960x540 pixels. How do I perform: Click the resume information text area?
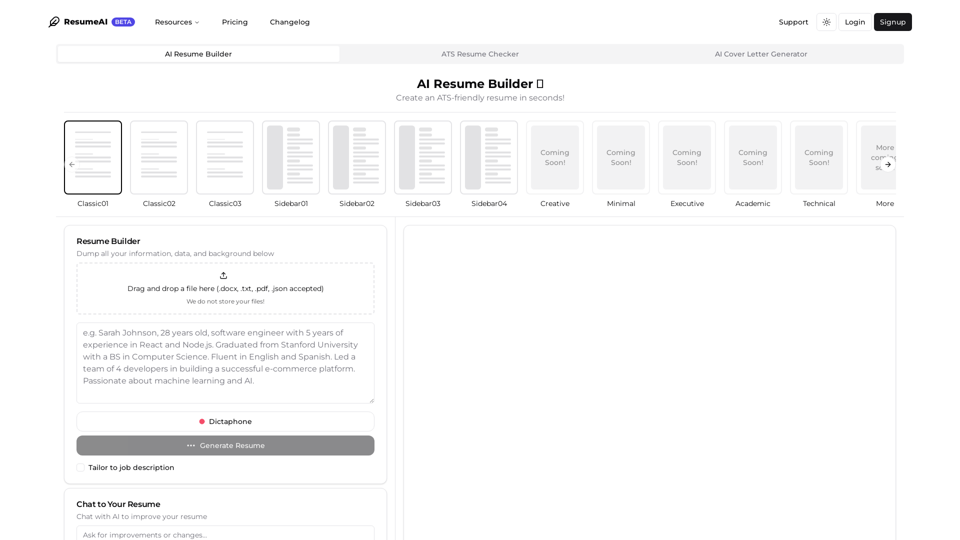click(x=225, y=362)
